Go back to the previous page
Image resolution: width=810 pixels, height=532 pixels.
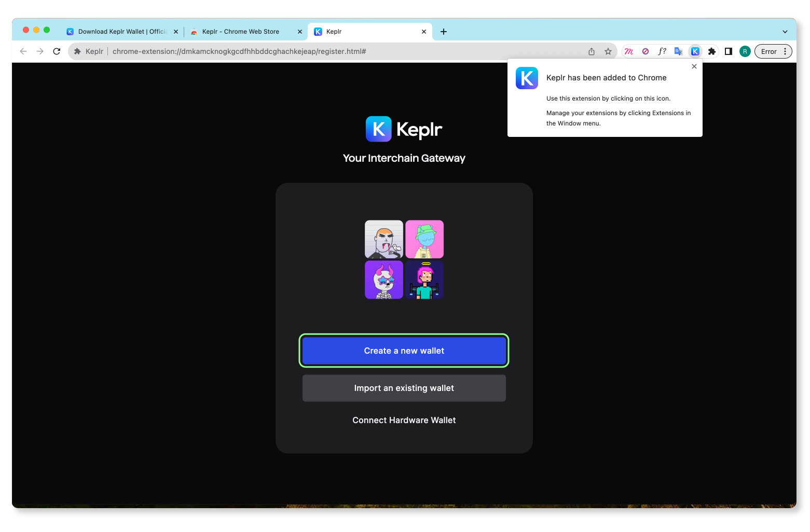point(23,51)
